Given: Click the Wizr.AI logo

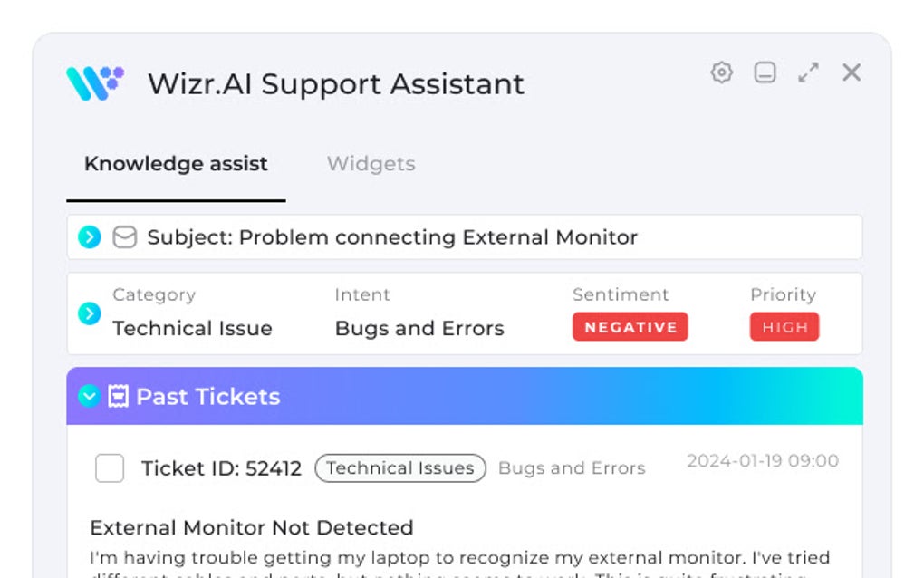Looking at the screenshot, I should coord(93,83).
